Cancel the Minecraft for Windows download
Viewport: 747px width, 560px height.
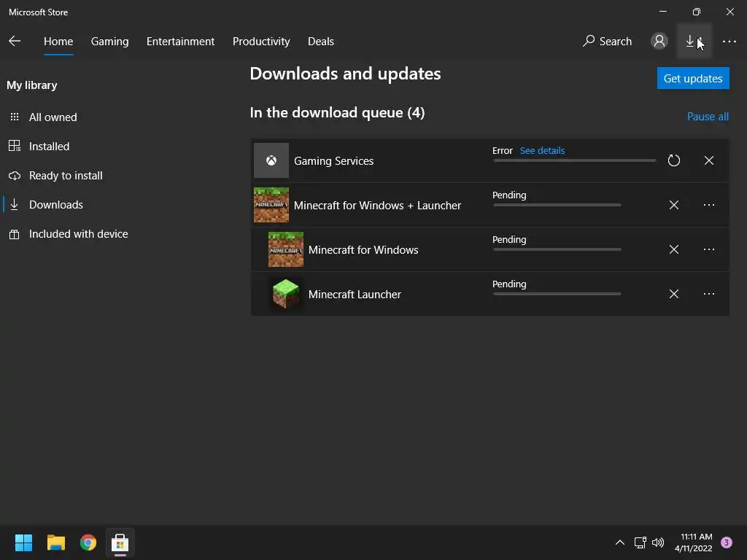click(x=673, y=249)
